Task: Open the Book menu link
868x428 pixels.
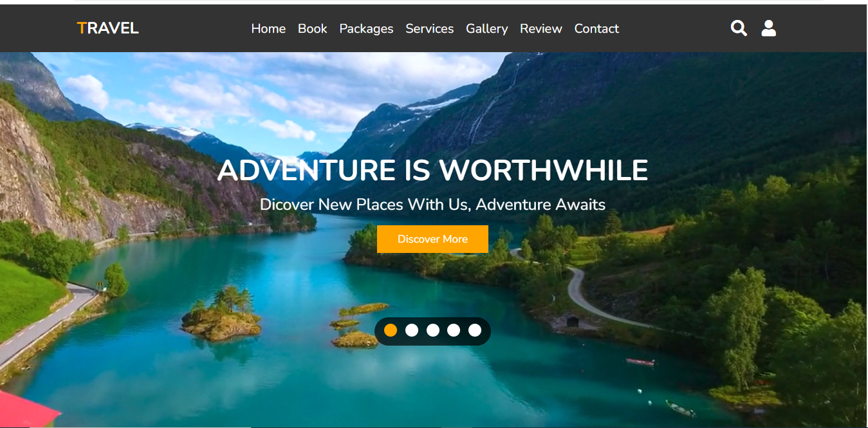Action: tap(313, 29)
